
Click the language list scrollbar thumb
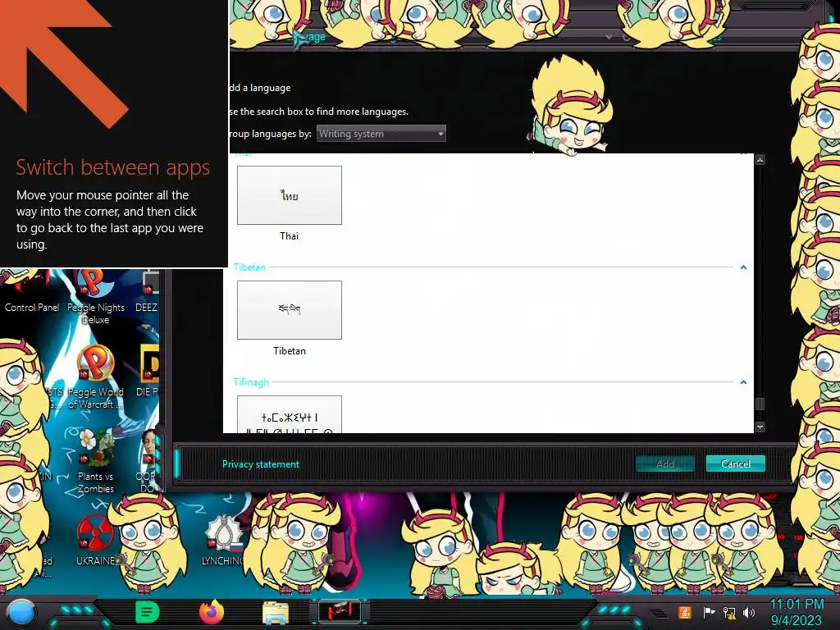[x=760, y=404]
